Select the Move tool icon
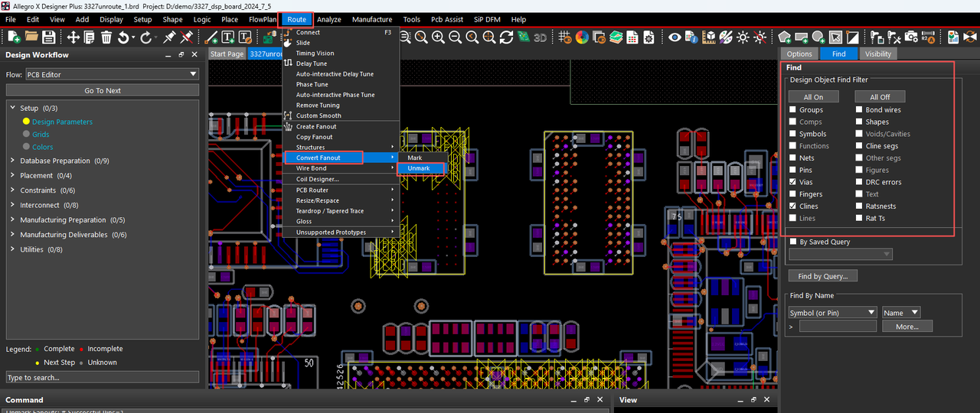 click(73, 37)
